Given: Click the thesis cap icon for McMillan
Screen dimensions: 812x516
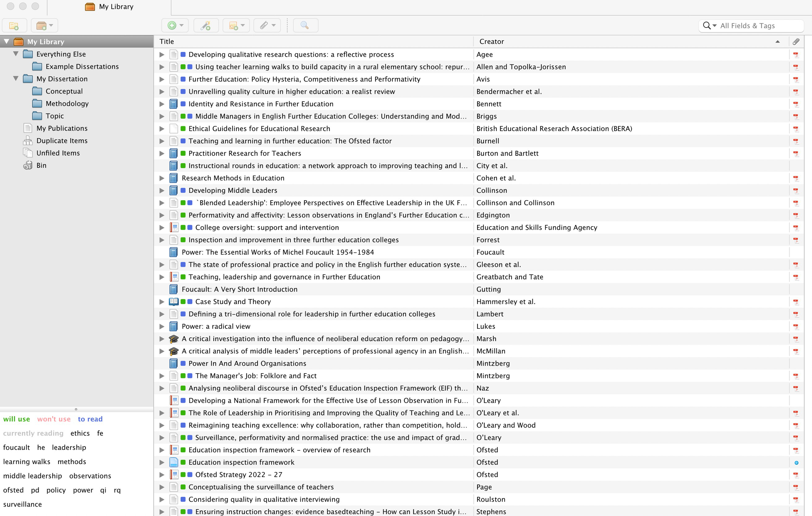Looking at the screenshot, I should [173, 351].
